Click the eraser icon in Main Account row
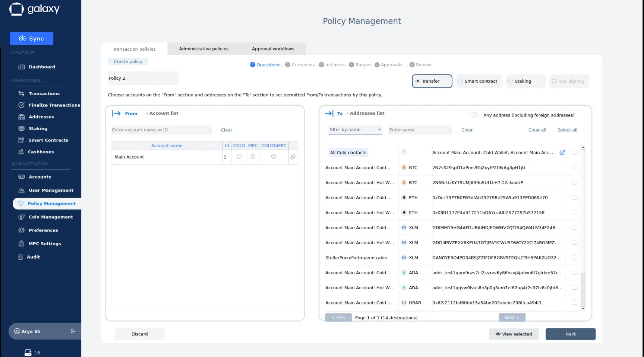This screenshot has width=644, height=357. click(293, 157)
